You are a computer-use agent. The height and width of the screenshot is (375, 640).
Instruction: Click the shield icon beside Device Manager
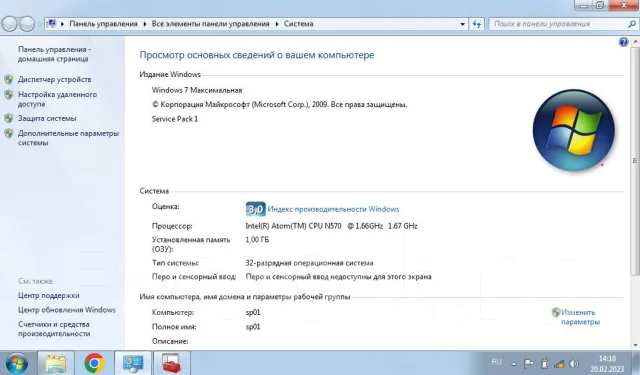pos(9,80)
